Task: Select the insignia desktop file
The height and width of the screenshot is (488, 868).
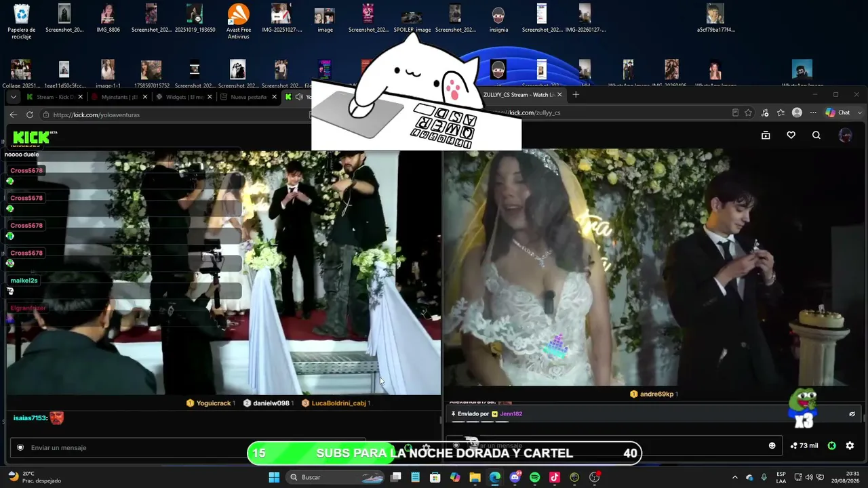Action: tap(498, 18)
